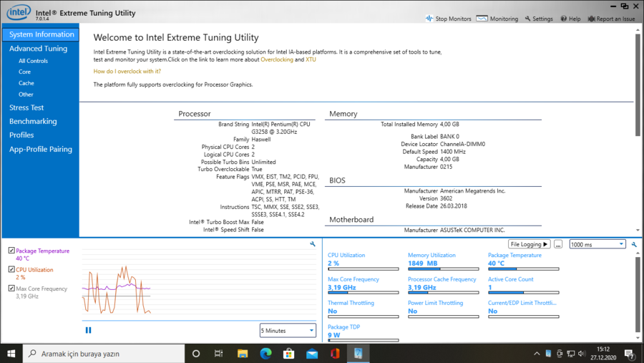Open Office app from taskbar
Image resolution: width=644 pixels, height=363 pixels.
pos(335,354)
